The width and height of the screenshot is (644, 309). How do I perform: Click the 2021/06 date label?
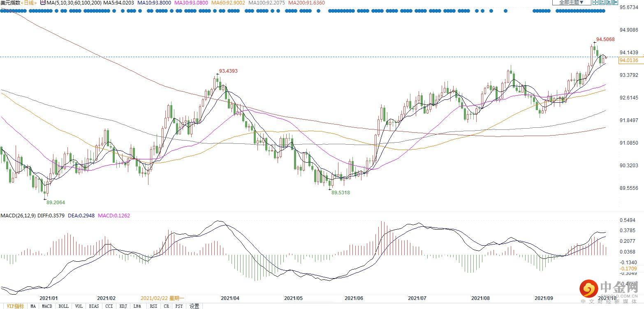click(x=354, y=298)
